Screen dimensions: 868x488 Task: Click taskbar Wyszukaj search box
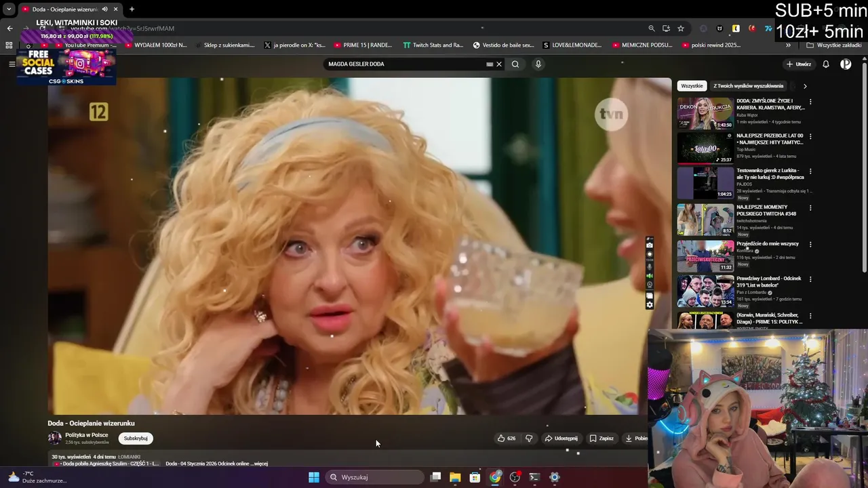375,477
